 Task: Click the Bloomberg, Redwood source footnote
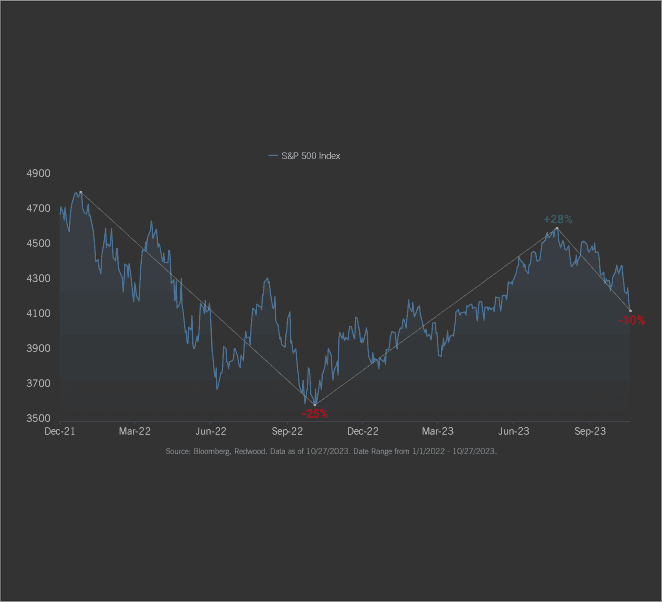(x=331, y=451)
